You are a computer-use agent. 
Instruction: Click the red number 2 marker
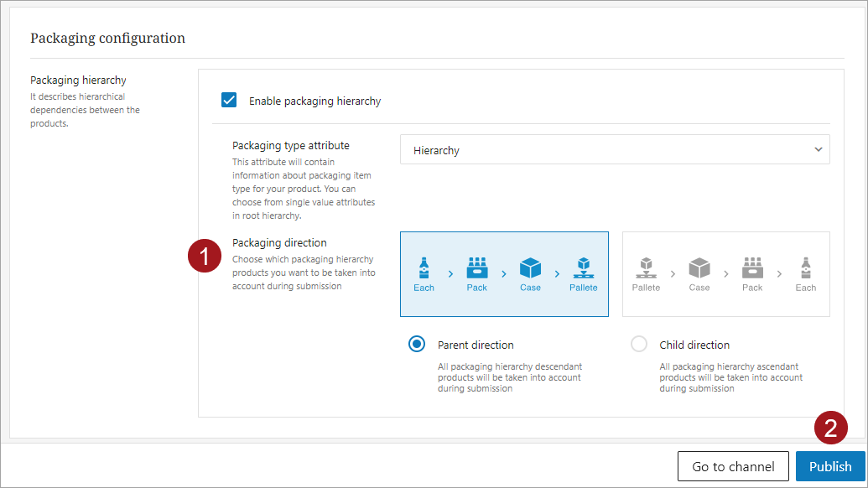[x=830, y=428]
